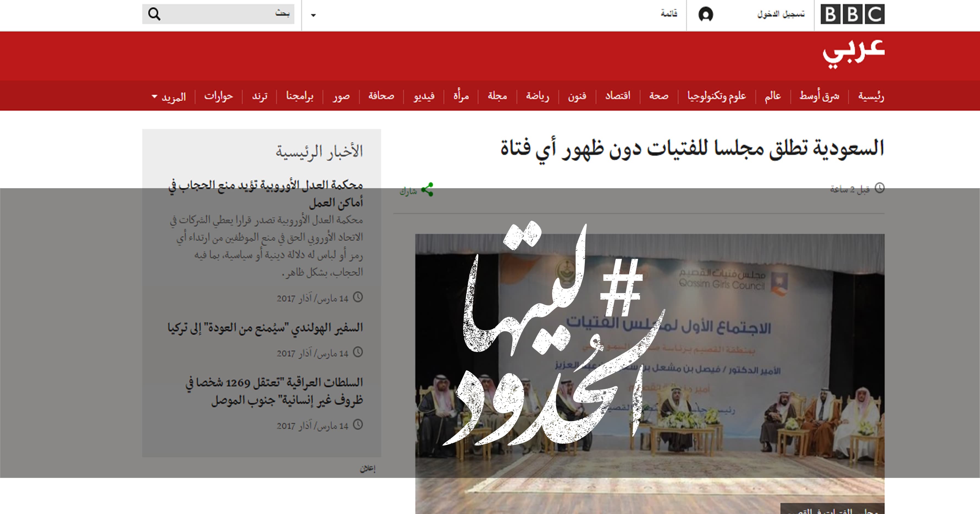Open the مجلة section

497,96
